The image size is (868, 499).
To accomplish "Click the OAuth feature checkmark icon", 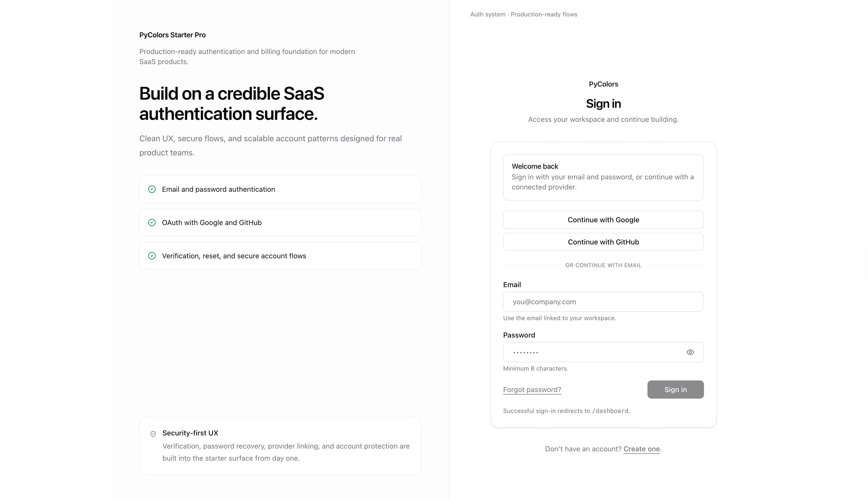I will [x=152, y=223].
